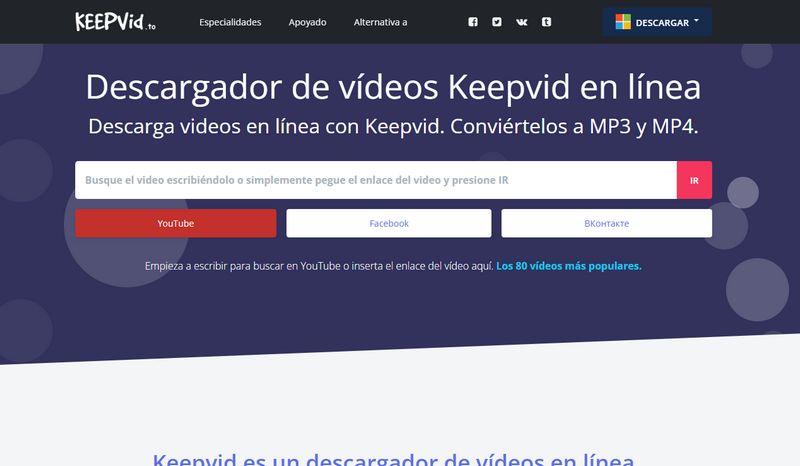Open Los 80 vídeos más populares link
The width and height of the screenshot is (800, 466).
(569, 266)
